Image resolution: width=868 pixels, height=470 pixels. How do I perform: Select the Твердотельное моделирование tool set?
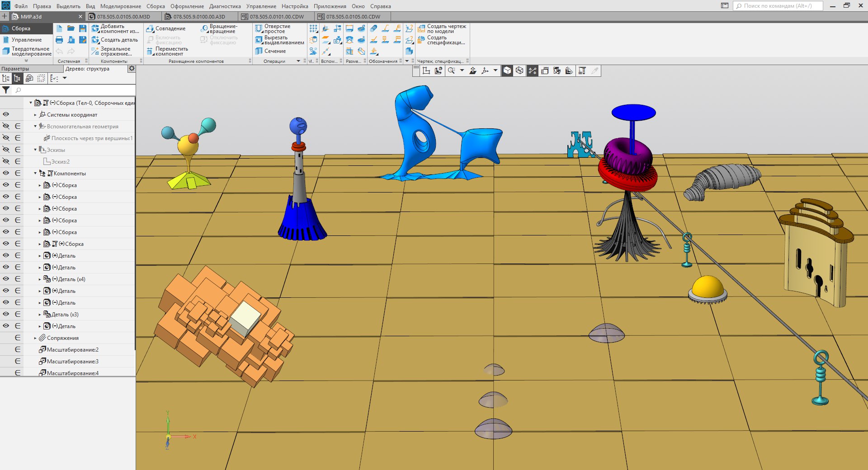coord(27,51)
